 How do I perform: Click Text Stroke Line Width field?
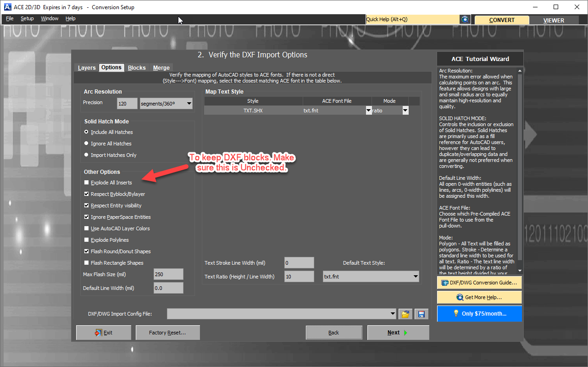click(x=299, y=263)
